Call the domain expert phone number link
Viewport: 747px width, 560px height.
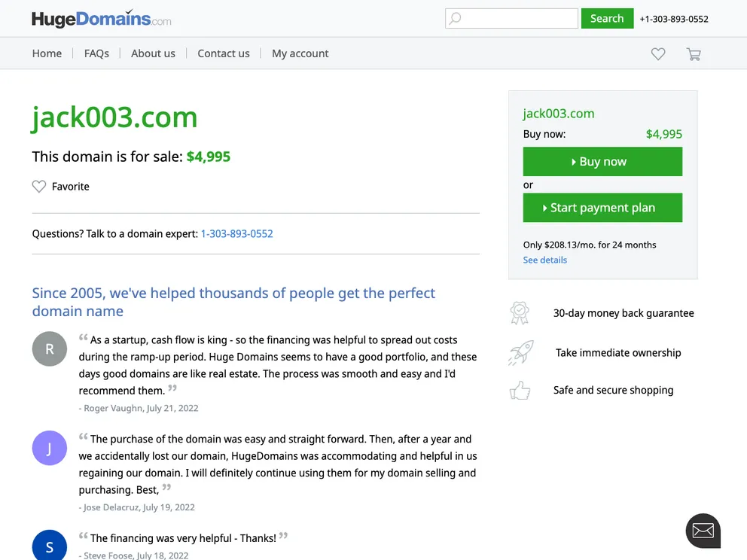click(236, 233)
